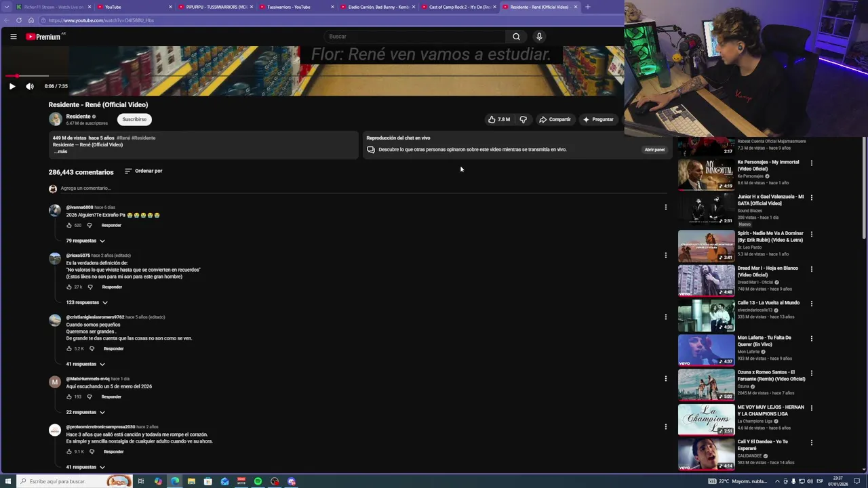The image size is (868, 488).
Task: Open live chat replay with Abrir panel
Action: [654, 149]
